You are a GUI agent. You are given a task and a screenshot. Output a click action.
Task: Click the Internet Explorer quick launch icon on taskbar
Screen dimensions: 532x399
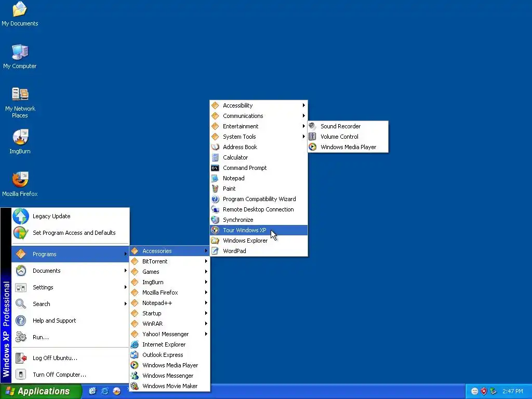(105, 391)
